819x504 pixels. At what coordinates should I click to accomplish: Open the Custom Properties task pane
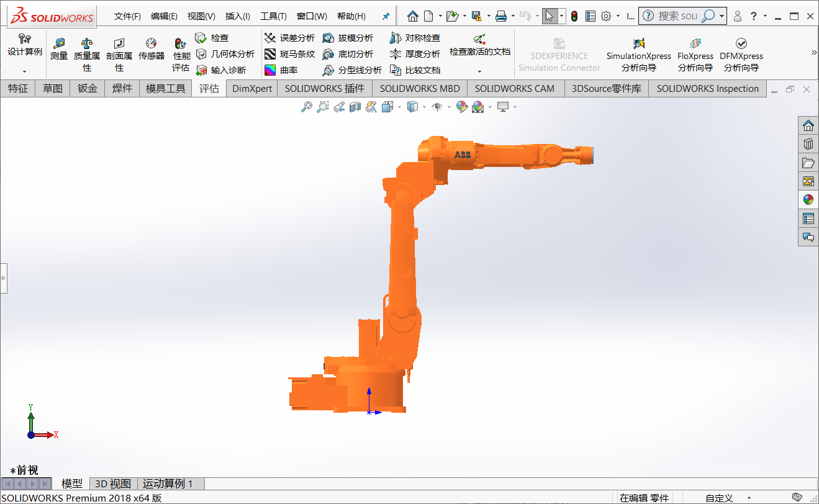tap(808, 218)
